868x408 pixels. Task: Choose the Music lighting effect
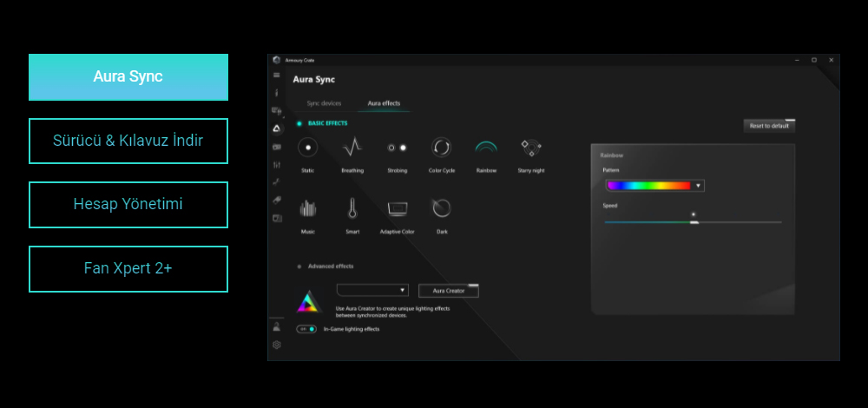tap(307, 208)
